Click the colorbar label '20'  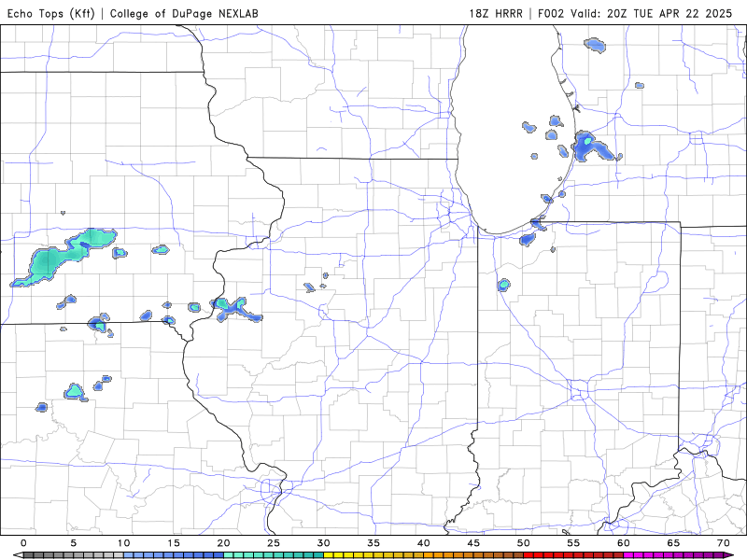tap(223, 543)
